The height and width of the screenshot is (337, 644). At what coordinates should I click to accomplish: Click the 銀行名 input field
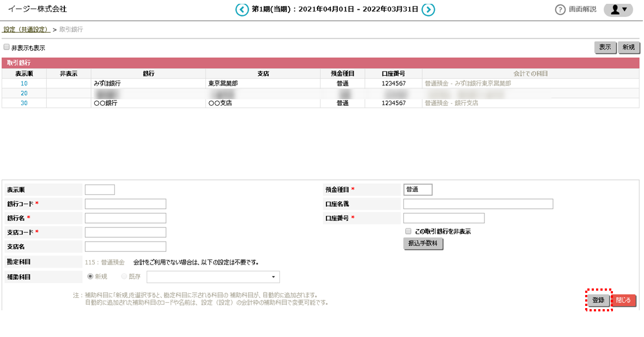[125, 218]
